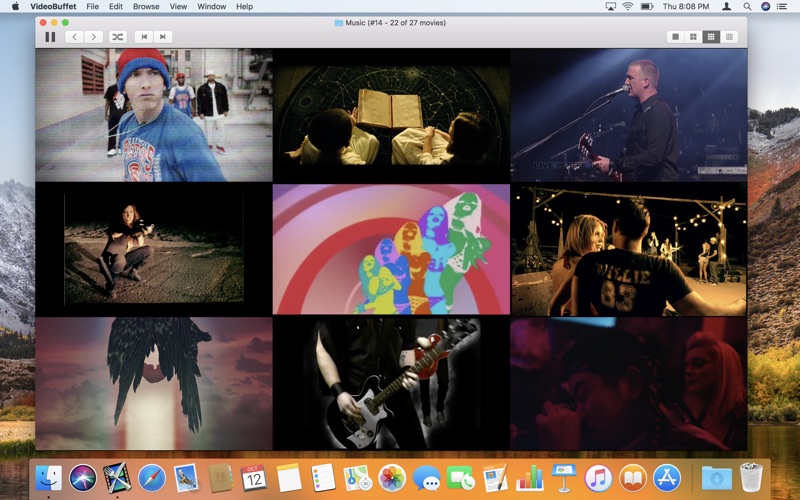Select the colorful psychedelic dancers video
Screen dimensions: 800x500
tap(391, 249)
